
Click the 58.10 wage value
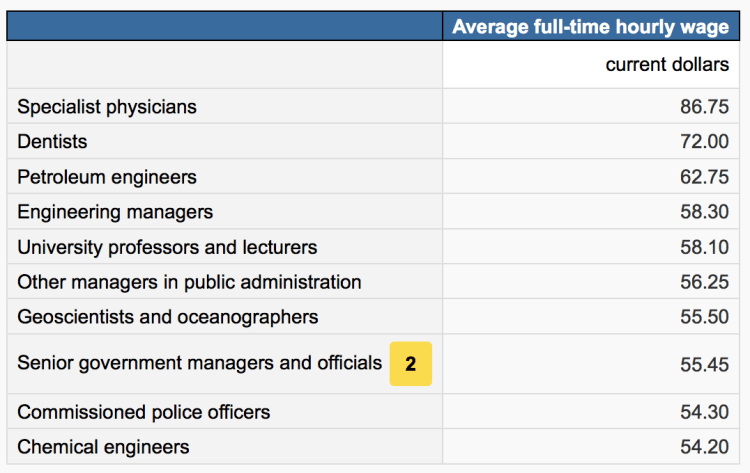pos(704,247)
